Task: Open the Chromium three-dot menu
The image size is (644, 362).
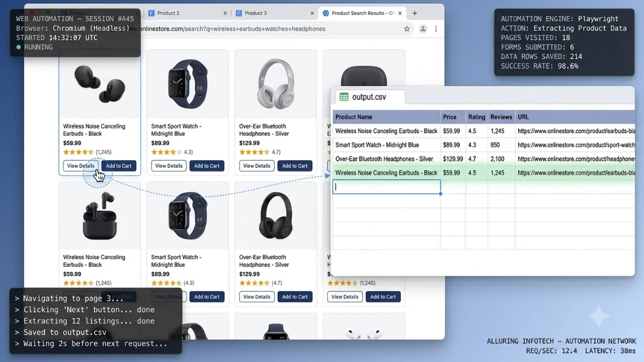Action: [x=436, y=29]
